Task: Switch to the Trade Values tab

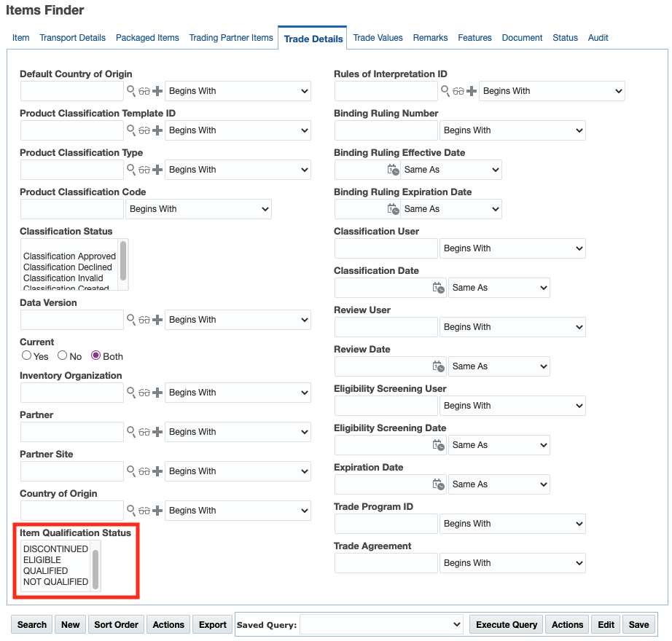Action: click(378, 38)
